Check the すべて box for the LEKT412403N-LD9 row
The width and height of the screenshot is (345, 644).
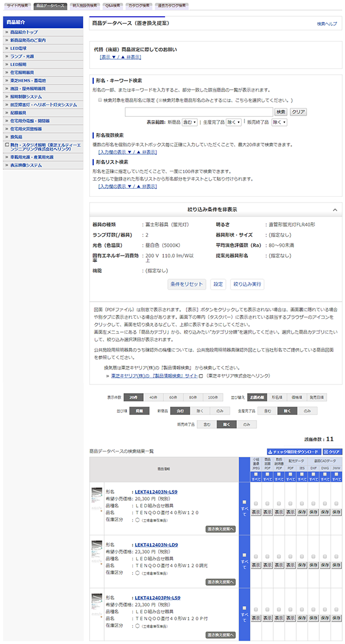coord(244,554)
